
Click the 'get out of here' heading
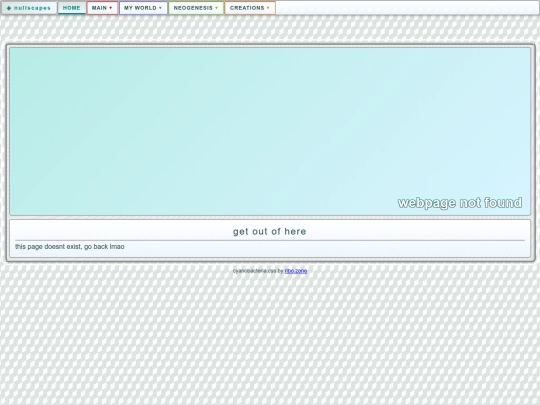270,231
